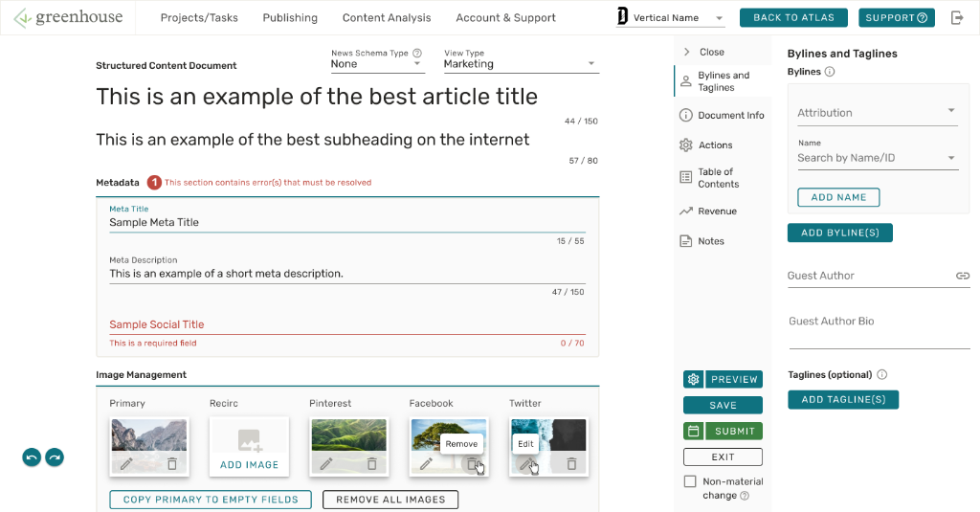This screenshot has height=512, width=980.
Task: Click the preview settings gear icon
Action: (x=693, y=380)
